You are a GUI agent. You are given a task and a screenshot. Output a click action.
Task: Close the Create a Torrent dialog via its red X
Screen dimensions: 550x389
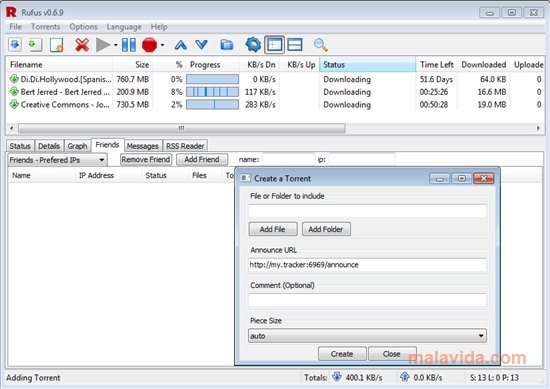point(483,179)
